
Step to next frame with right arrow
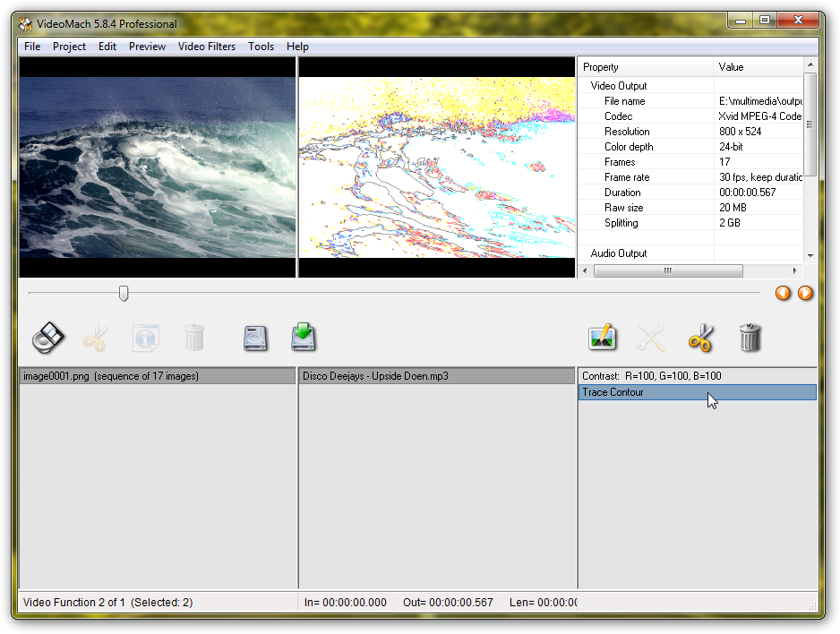pos(805,293)
